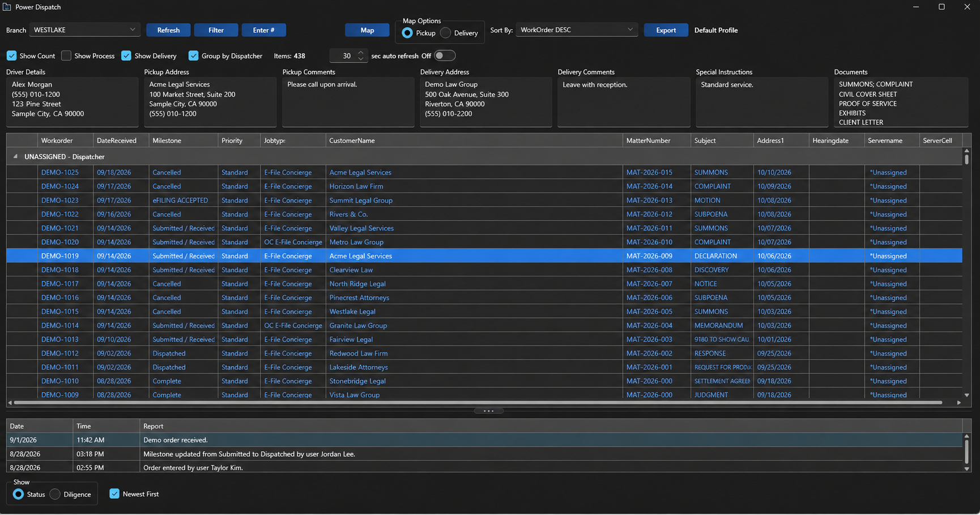The image size is (980, 515).
Task: Click the Jordan Lee milestone update log entry
Action: (484, 454)
